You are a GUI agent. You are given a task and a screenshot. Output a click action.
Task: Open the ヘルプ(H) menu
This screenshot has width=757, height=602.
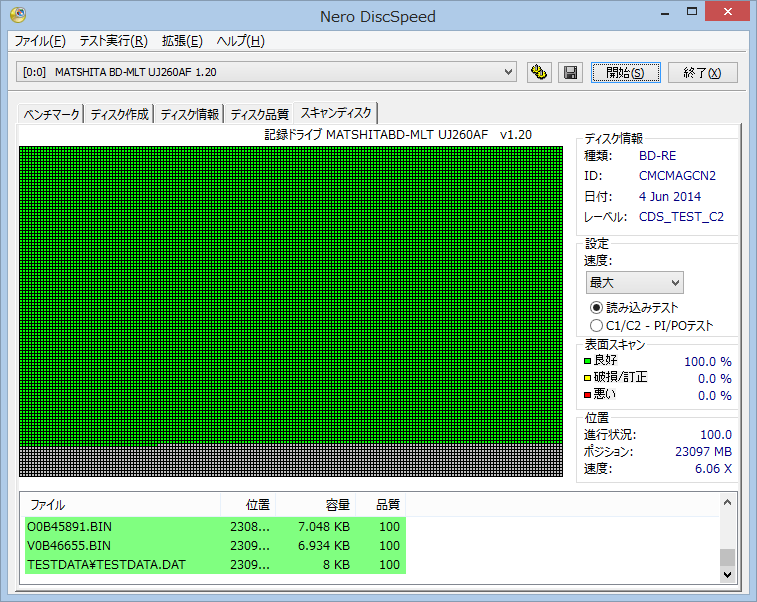click(x=240, y=41)
